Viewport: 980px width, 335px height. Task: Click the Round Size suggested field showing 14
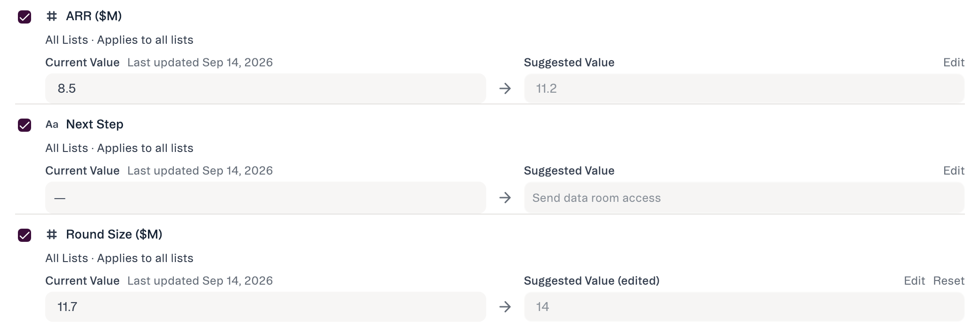click(x=744, y=307)
